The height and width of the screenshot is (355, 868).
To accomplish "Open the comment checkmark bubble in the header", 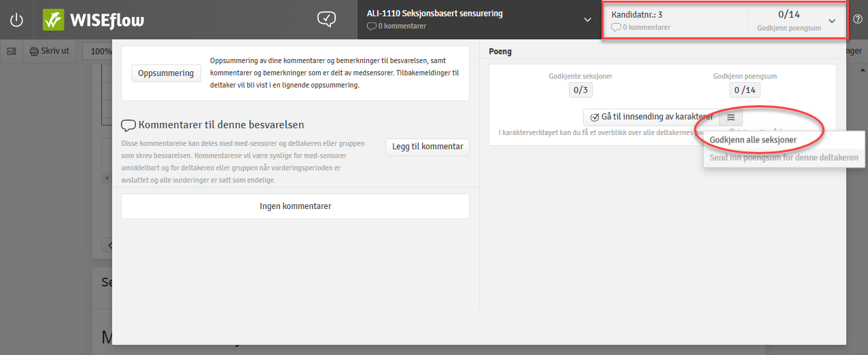I will point(327,19).
